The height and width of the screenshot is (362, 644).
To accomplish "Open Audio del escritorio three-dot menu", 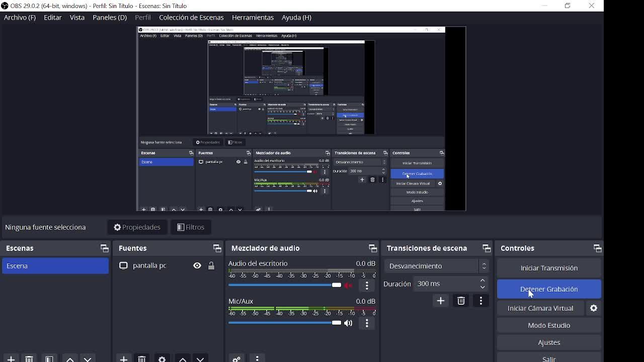I will pyautogui.click(x=367, y=286).
